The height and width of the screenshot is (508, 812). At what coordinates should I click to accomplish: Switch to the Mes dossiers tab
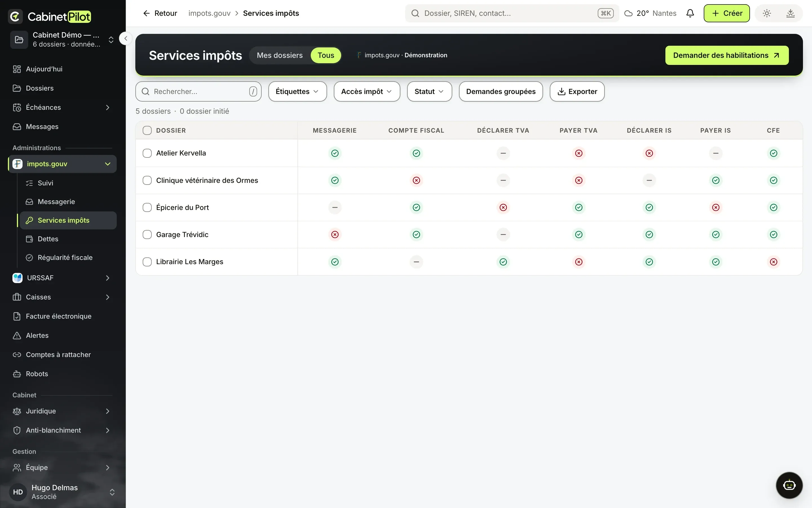point(279,55)
